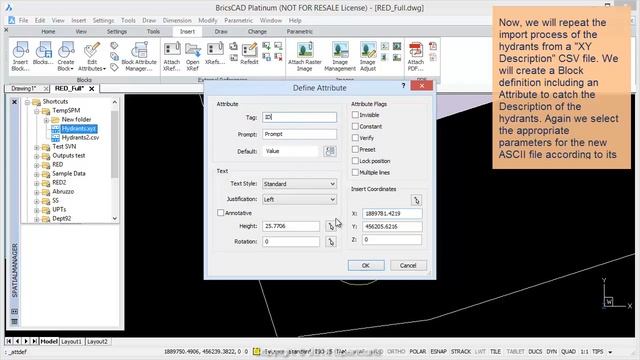Screen dimensions: 640x360
Task: Expand the Outputs test folder
Action: click(37, 156)
